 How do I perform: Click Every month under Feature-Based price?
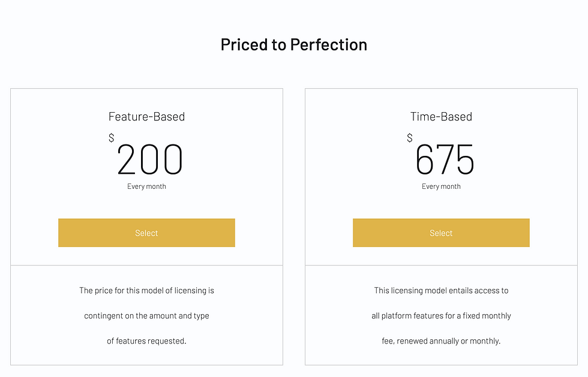pos(146,186)
